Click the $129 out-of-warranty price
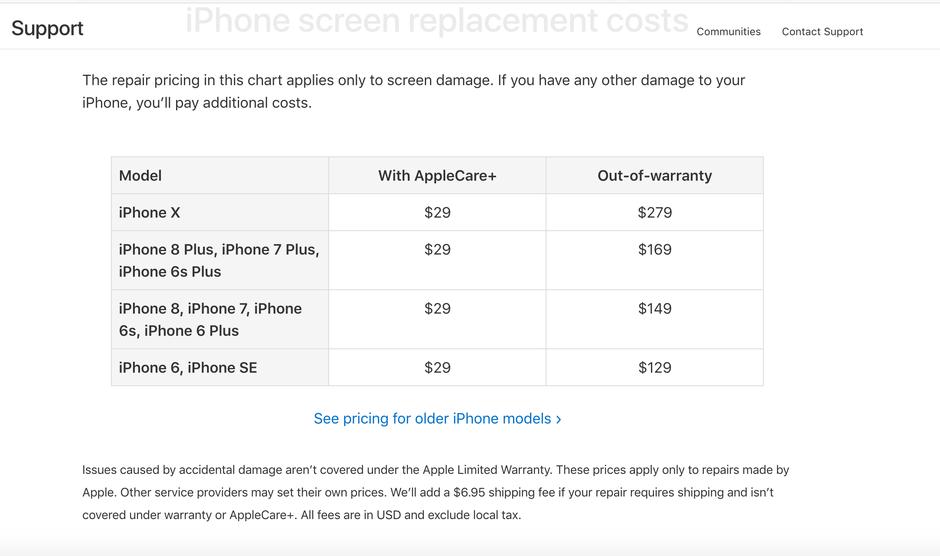940x556 pixels. click(655, 368)
